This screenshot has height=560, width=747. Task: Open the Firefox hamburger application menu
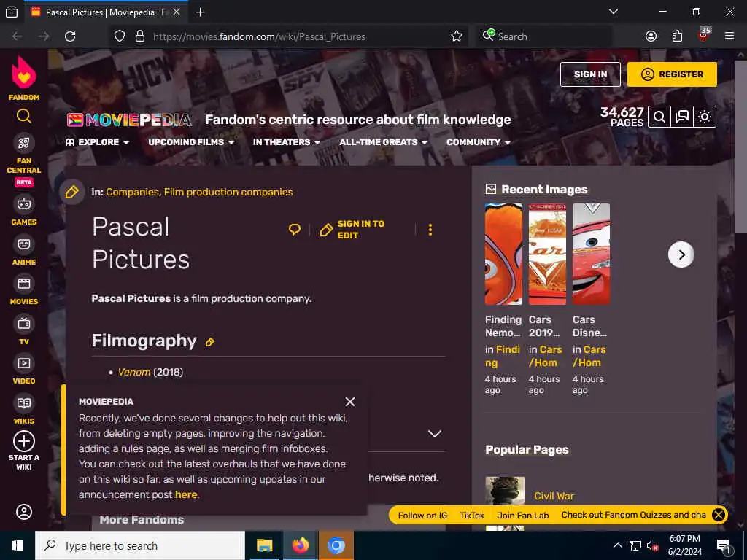pyautogui.click(x=729, y=36)
